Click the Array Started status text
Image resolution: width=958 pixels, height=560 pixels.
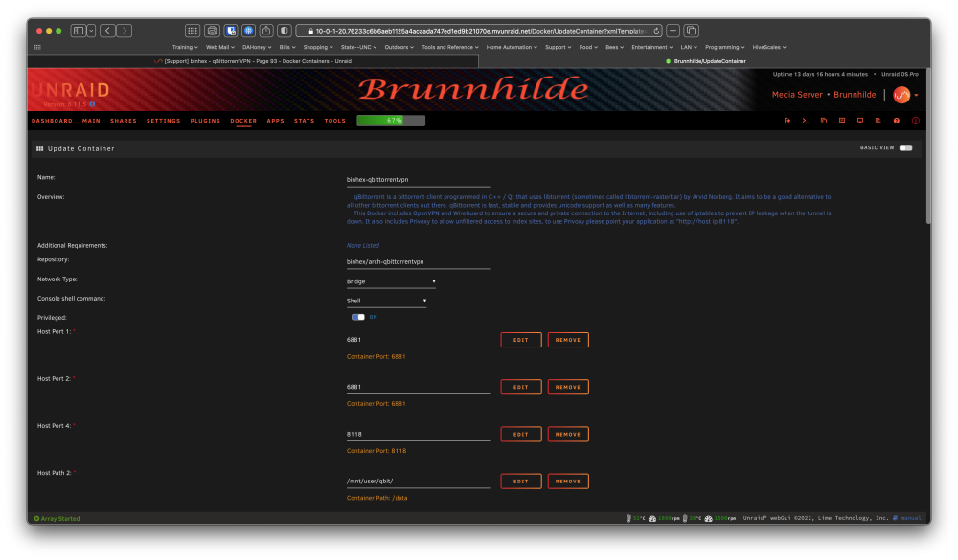[x=59, y=518]
